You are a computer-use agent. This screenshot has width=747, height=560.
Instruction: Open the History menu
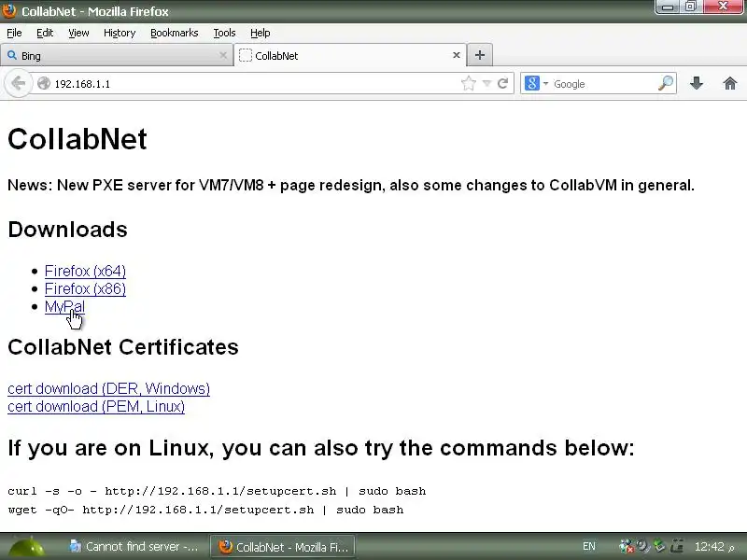[x=120, y=33]
